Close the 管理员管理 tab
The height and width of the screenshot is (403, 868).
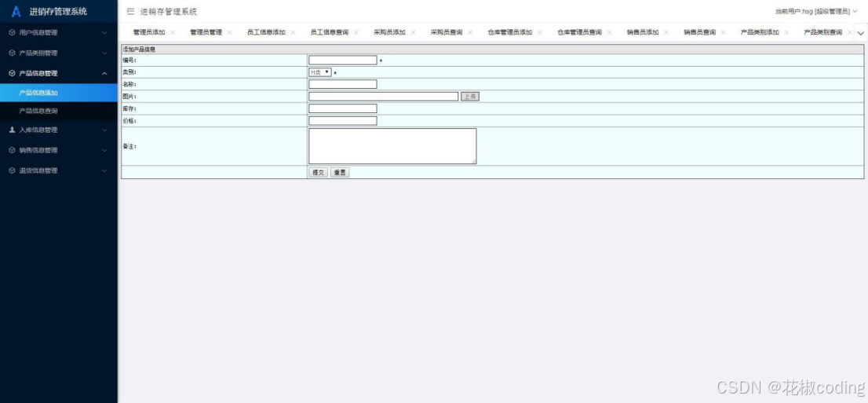(x=230, y=33)
